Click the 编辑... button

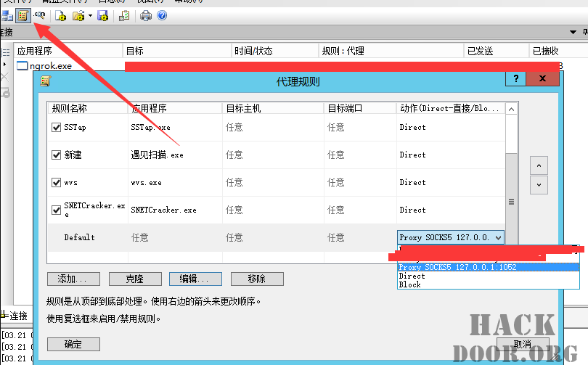pos(195,279)
